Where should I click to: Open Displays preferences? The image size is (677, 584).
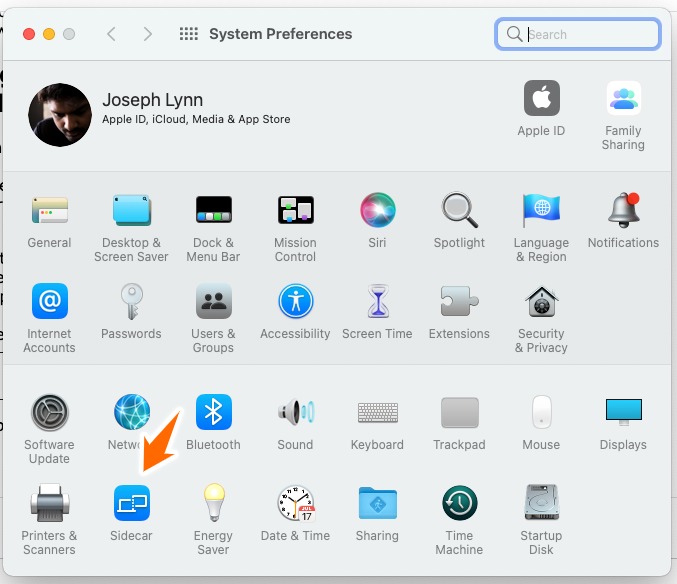coord(623,412)
